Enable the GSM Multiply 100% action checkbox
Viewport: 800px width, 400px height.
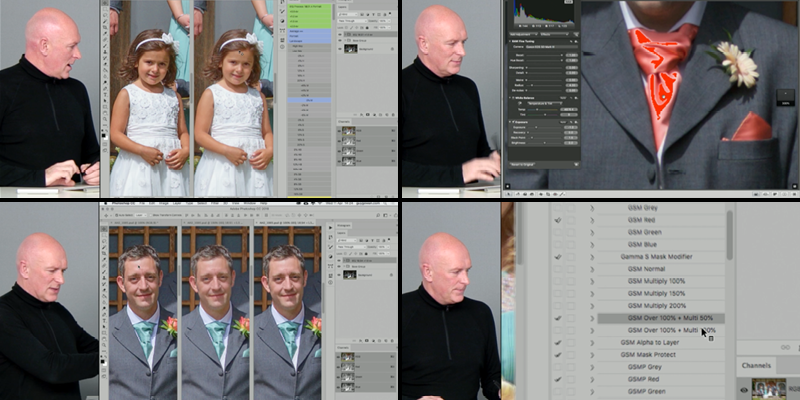pyautogui.click(x=558, y=281)
